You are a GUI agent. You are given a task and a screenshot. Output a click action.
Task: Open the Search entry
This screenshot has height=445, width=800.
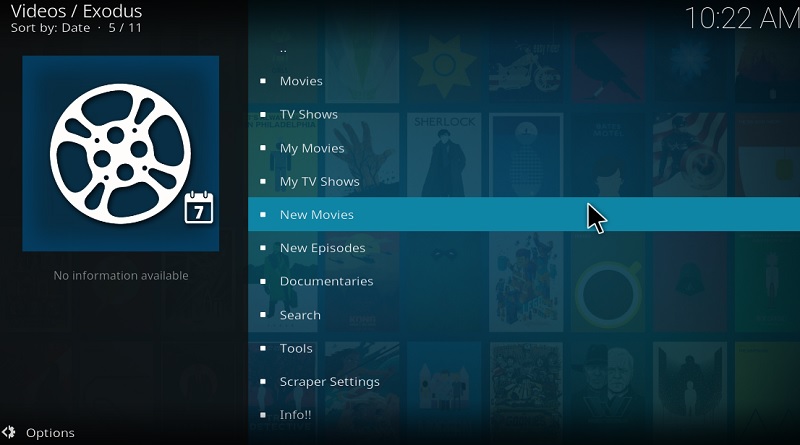click(x=524, y=315)
